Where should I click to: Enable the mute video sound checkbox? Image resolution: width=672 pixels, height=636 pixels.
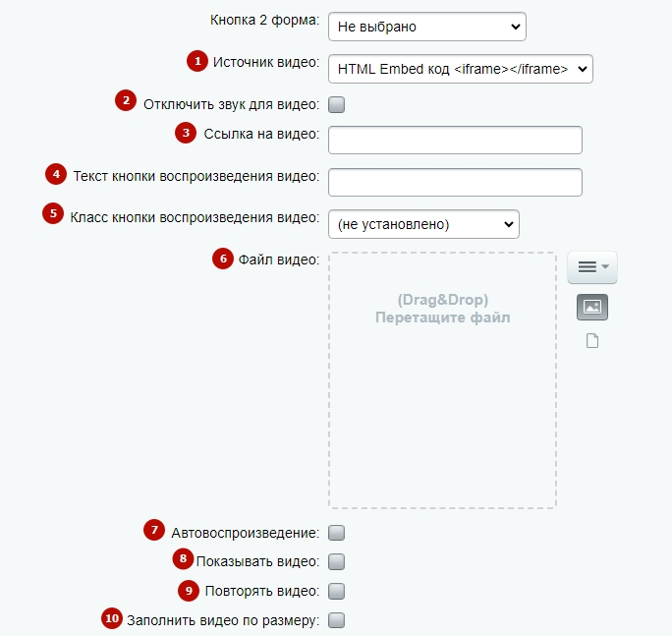point(336,104)
